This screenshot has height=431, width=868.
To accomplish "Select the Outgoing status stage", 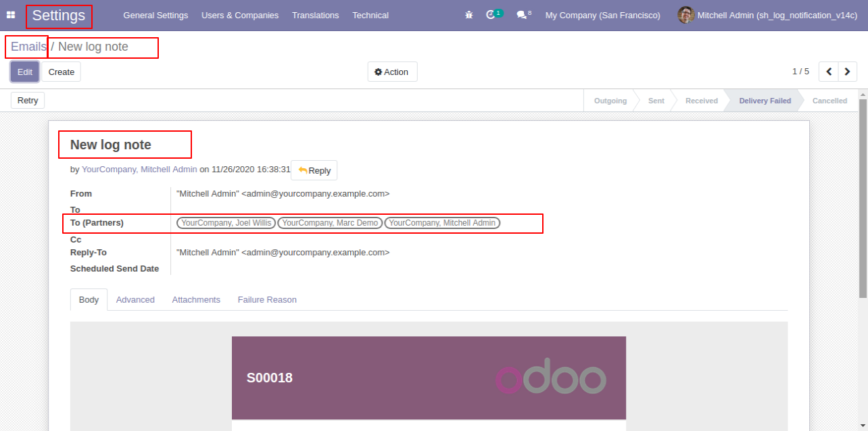I will tap(609, 101).
